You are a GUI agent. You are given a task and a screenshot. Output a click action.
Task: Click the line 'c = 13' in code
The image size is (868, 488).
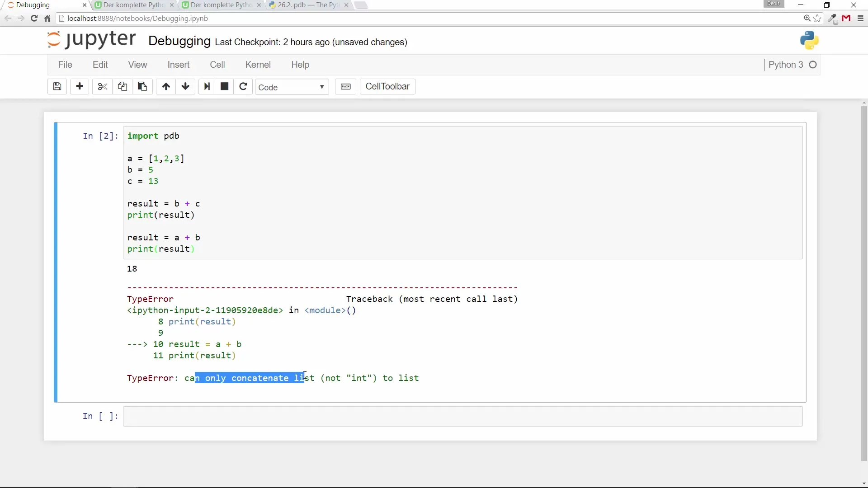coord(143,181)
